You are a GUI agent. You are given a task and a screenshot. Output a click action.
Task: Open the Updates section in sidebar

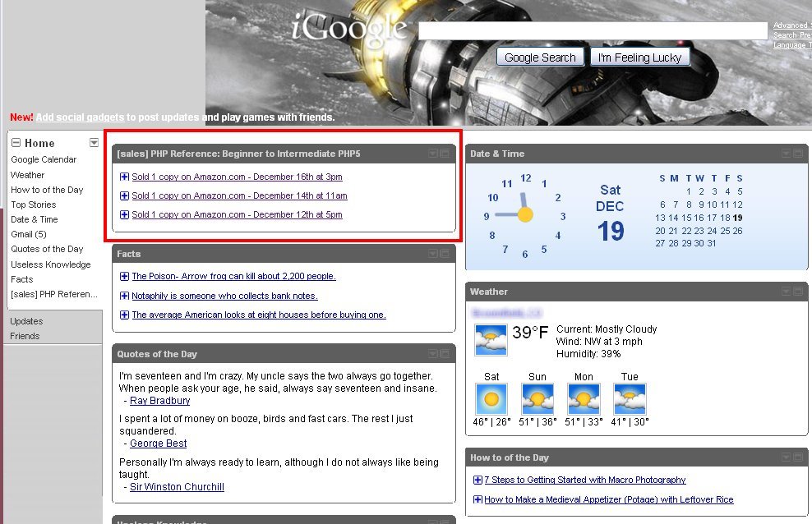click(x=26, y=321)
